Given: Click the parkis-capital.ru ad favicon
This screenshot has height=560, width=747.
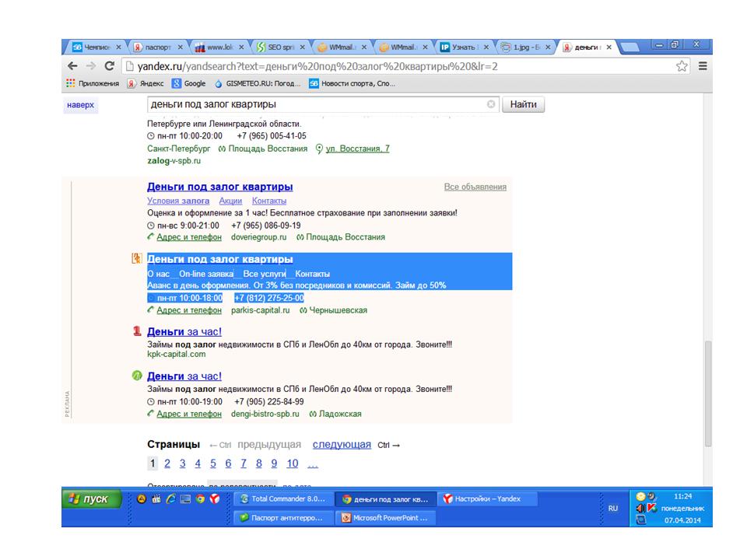Looking at the screenshot, I should point(137,258).
